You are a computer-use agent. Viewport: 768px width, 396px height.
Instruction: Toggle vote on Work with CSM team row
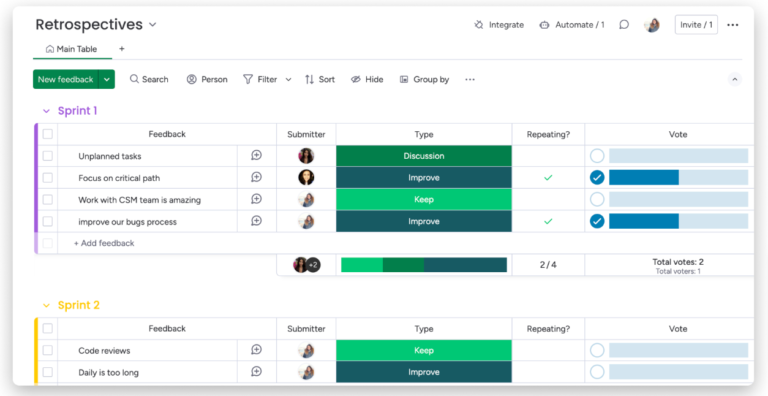coord(597,199)
